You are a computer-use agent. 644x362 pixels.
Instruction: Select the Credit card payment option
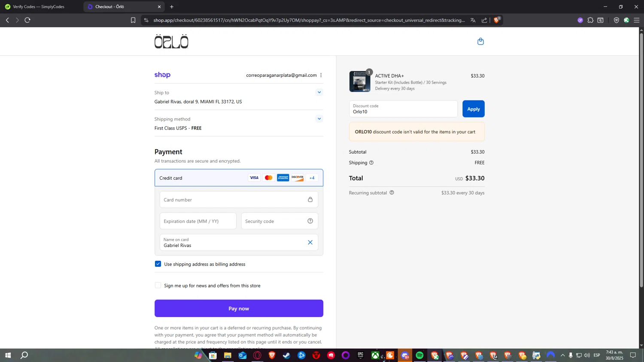(x=239, y=178)
